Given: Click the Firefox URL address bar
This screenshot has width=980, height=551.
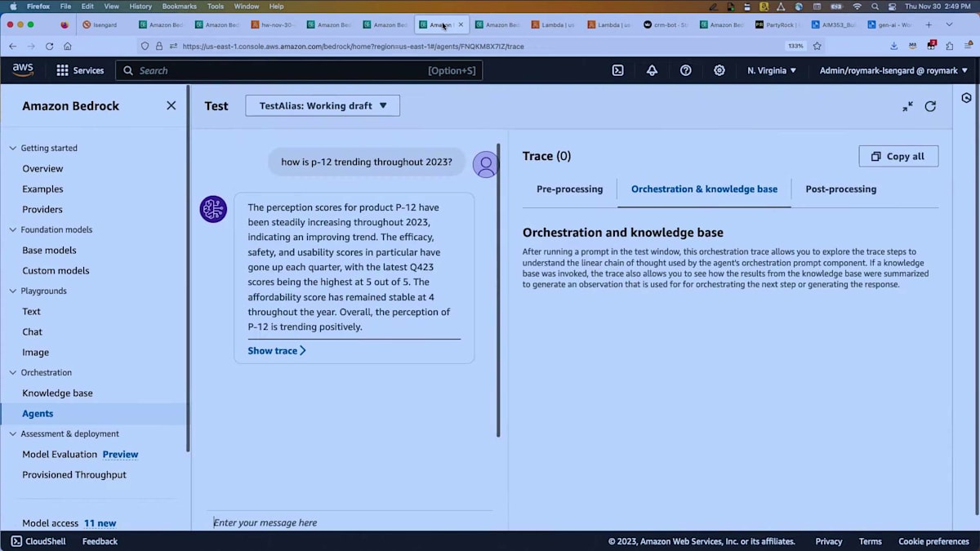Looking at the screenshot, I should 482,47.
